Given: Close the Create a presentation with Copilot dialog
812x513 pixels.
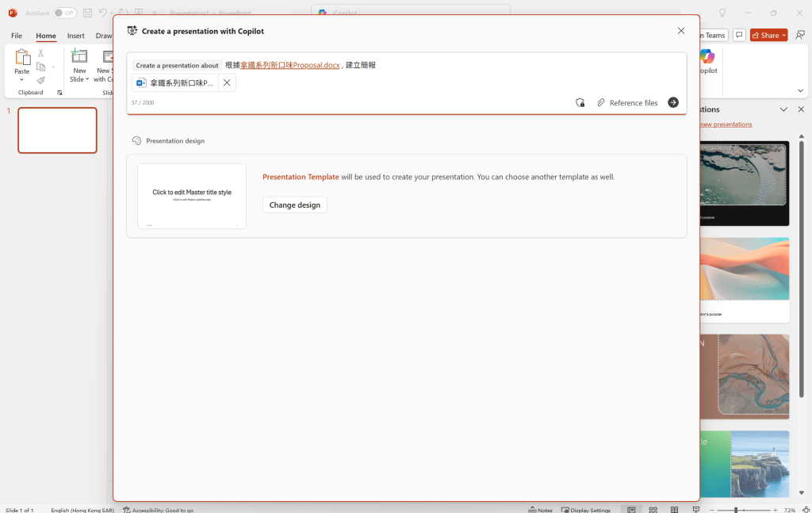Looking at the screenshot, I should tap(681, 31).
